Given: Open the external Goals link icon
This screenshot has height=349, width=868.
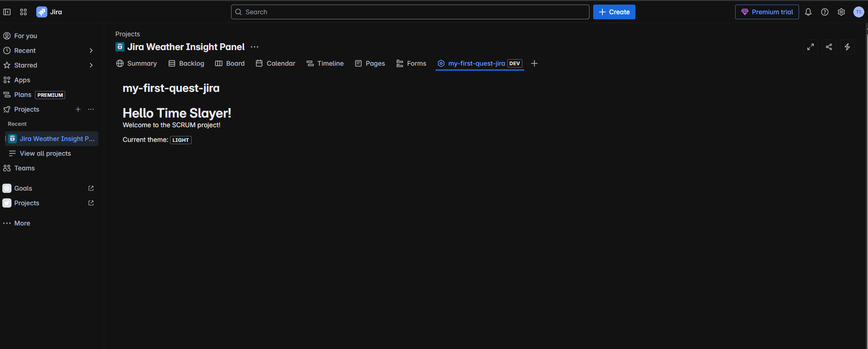Looking at the screenshot, I should (x=91, y=188).
